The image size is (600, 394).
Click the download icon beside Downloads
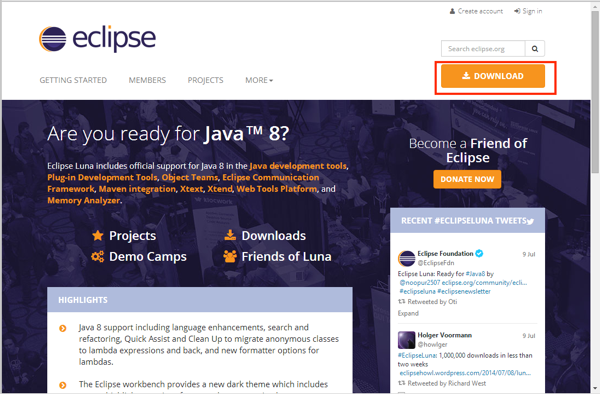pos(230,235)
